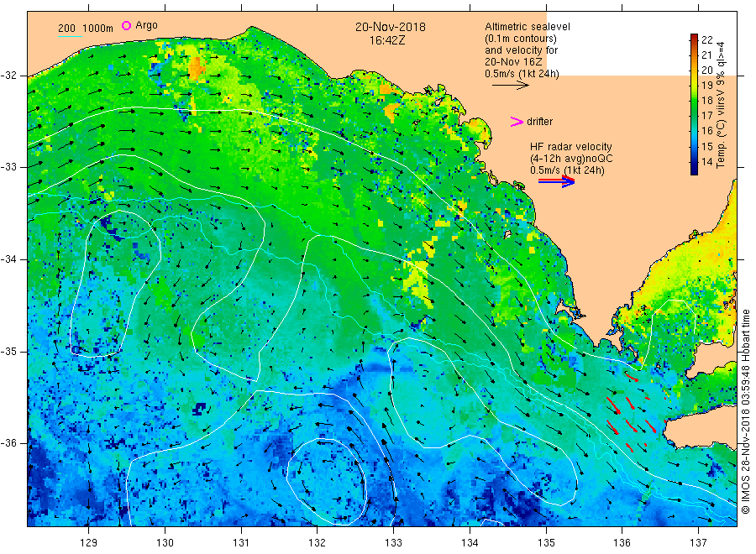Click longitude label 135 on bottom axis

pos(546,543)
